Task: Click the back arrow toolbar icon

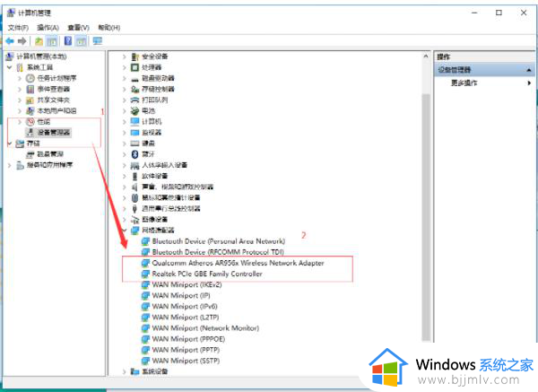Action: (10, 41)
